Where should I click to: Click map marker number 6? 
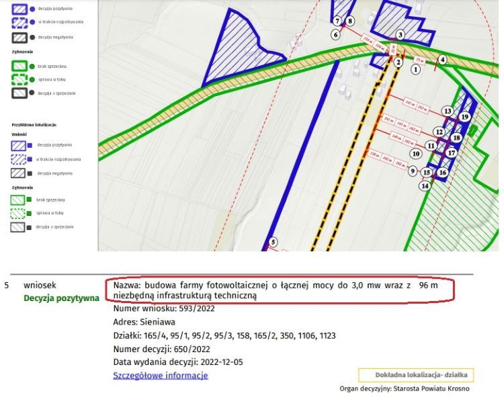click(335, 34)
